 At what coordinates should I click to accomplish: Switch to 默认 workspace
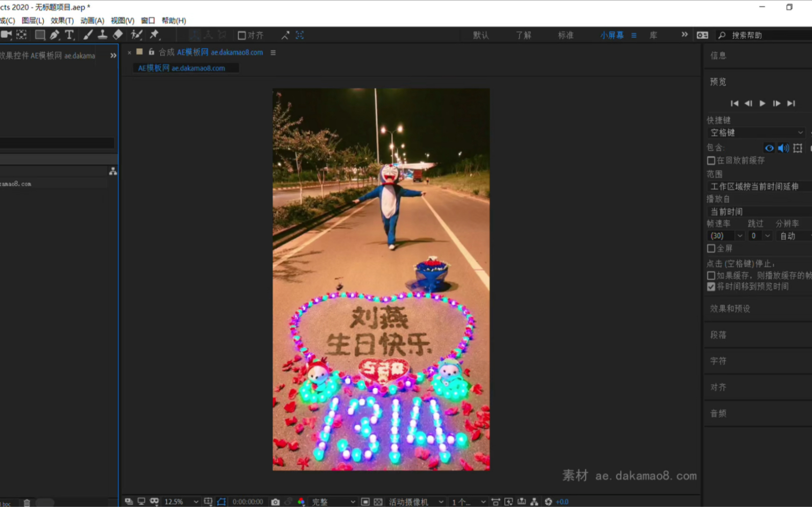[481, 35]
